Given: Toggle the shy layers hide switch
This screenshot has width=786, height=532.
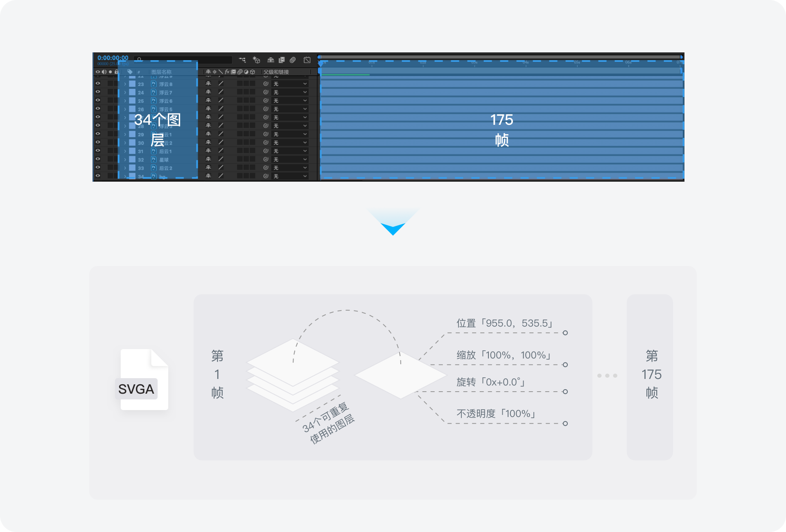Looking at the screenshot, I should pos(271,60).
